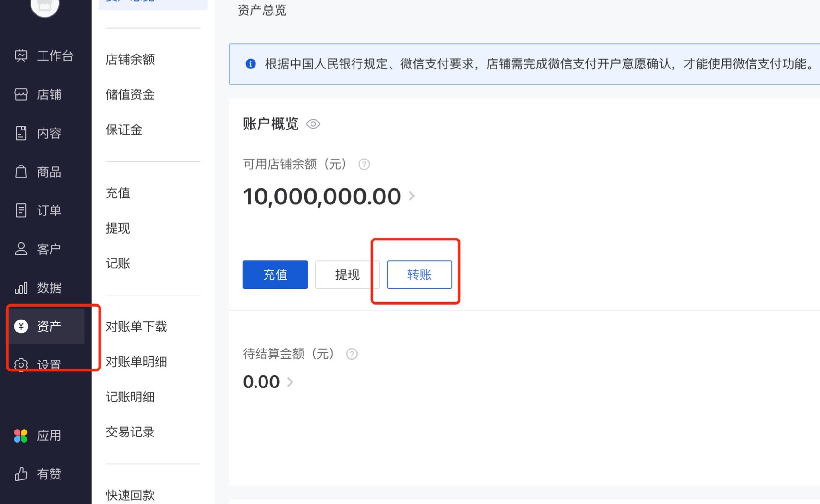Open 订单 menu label in sidebar
The height and width of the screenshot is (504, 820).
50,210
